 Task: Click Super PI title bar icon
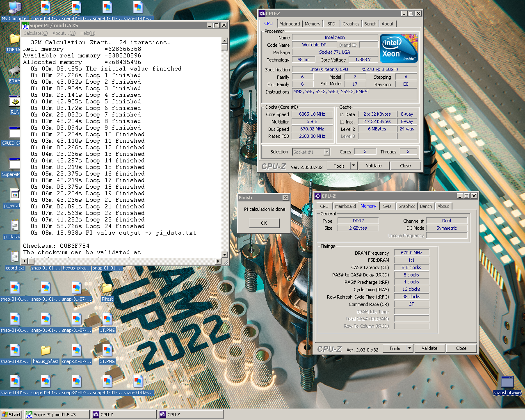[25, 25]
